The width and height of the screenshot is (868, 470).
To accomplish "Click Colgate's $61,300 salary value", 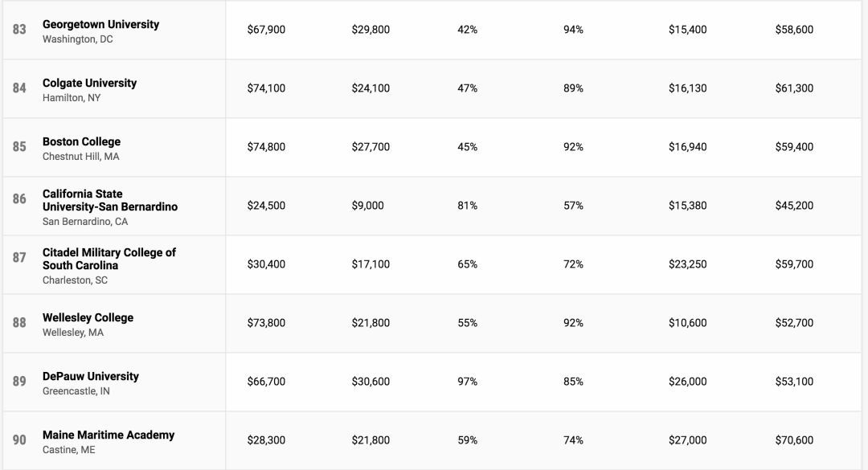I will (x=794, y=88).
